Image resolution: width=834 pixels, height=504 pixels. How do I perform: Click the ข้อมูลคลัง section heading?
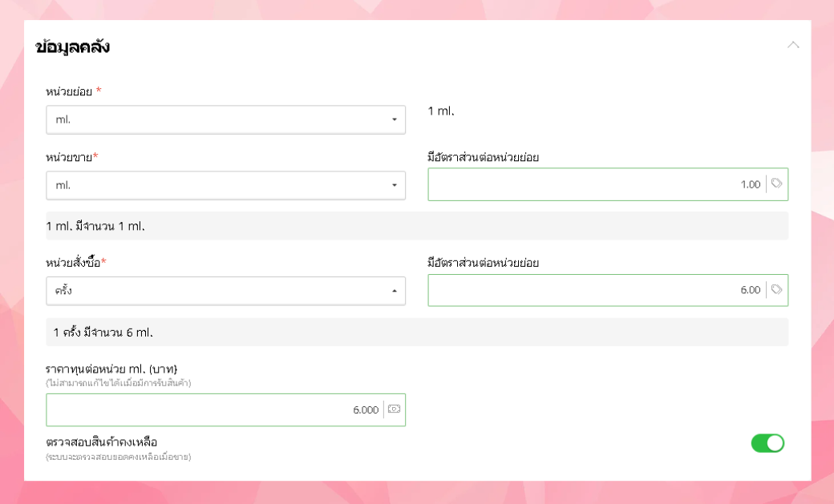click(x=73, y=47)
